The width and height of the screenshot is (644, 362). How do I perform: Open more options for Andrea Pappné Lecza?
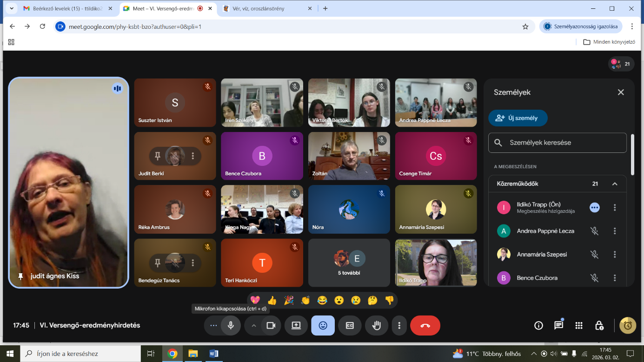click(614, 231)
